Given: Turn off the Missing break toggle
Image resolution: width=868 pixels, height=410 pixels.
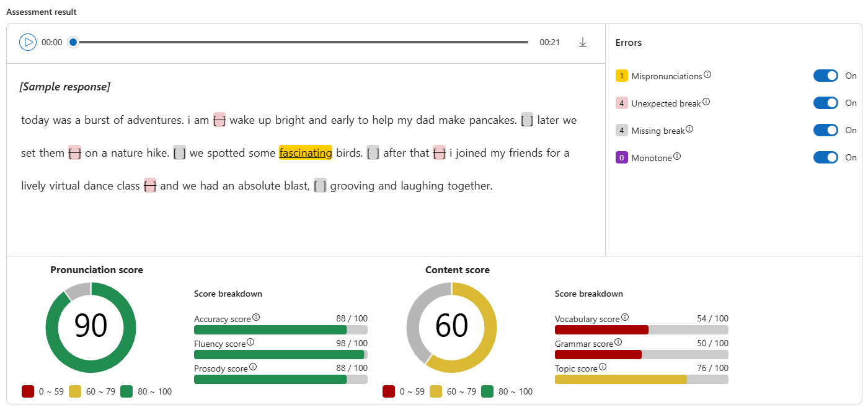Looking at the screenshot, I should click(x=825, y=130).
